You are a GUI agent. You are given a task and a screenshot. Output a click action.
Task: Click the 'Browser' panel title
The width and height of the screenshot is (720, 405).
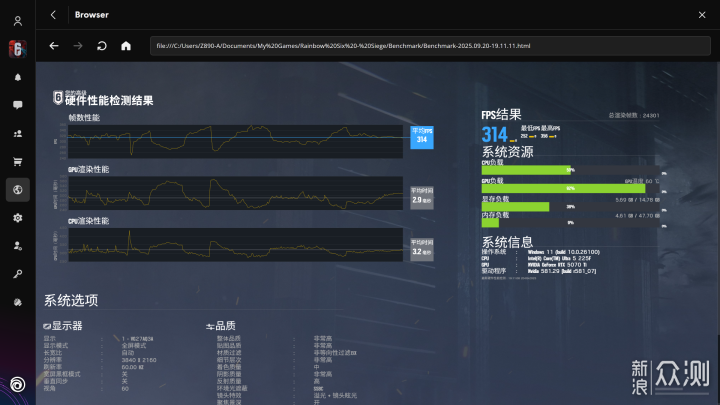tap(92, 15)
